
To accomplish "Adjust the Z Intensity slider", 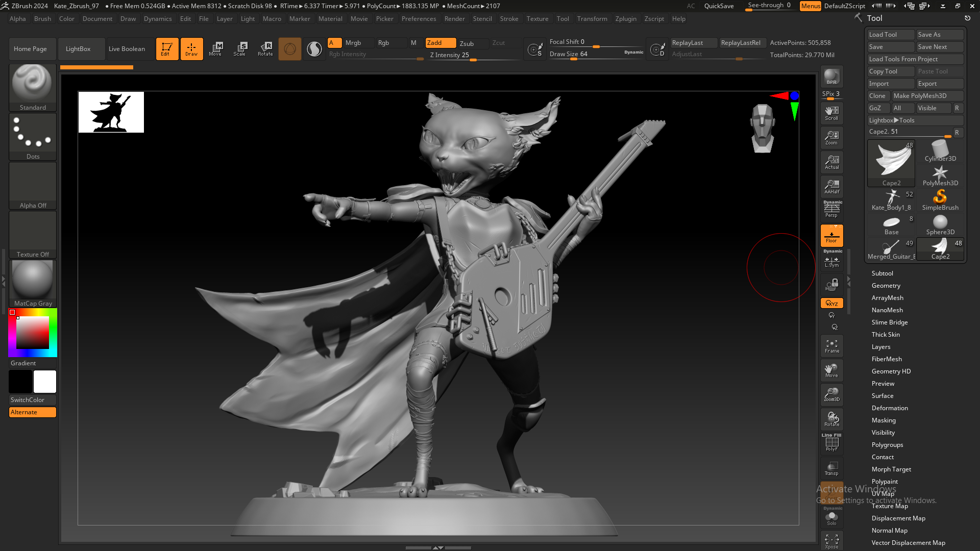I will pos(473,55).
